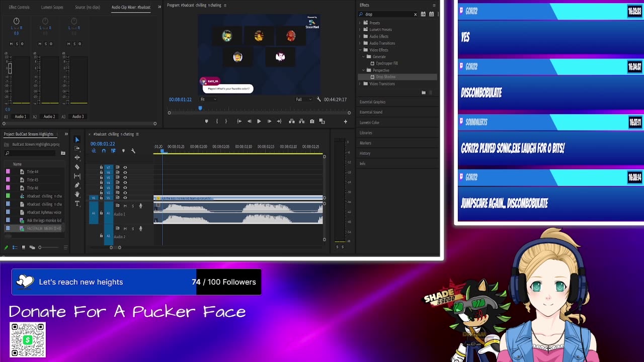Play the Program monitor
This screenshot has height=362, width=644.
coord(259,121)
